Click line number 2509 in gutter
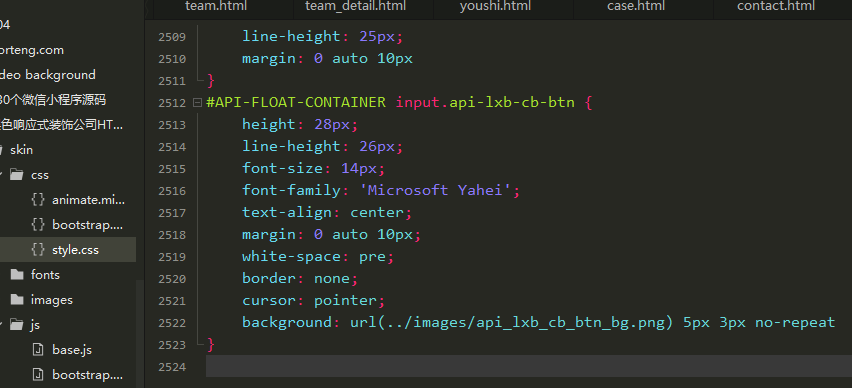Viewport: 852px width, 388px height. (x=172, y=37)
